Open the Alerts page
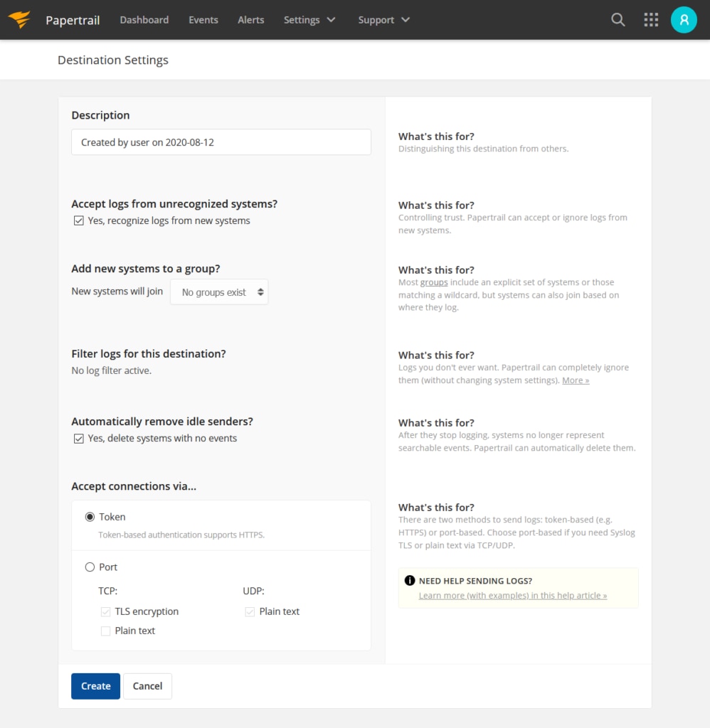This screenshot has width=710, height=728. 251,20
